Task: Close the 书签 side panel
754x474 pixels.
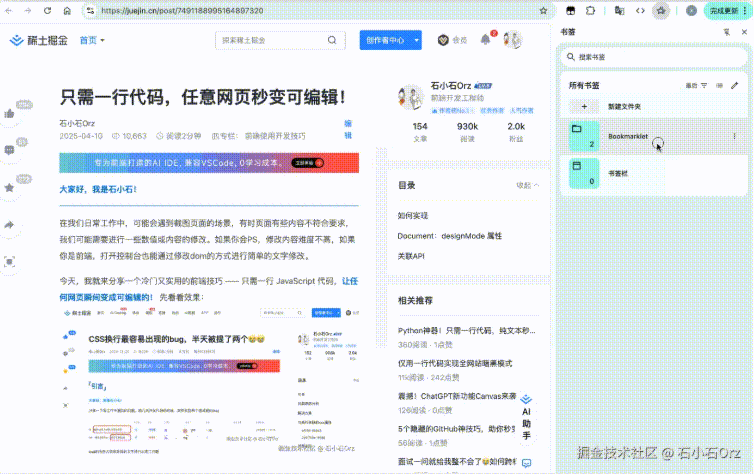Action: [x=744, y=32]
